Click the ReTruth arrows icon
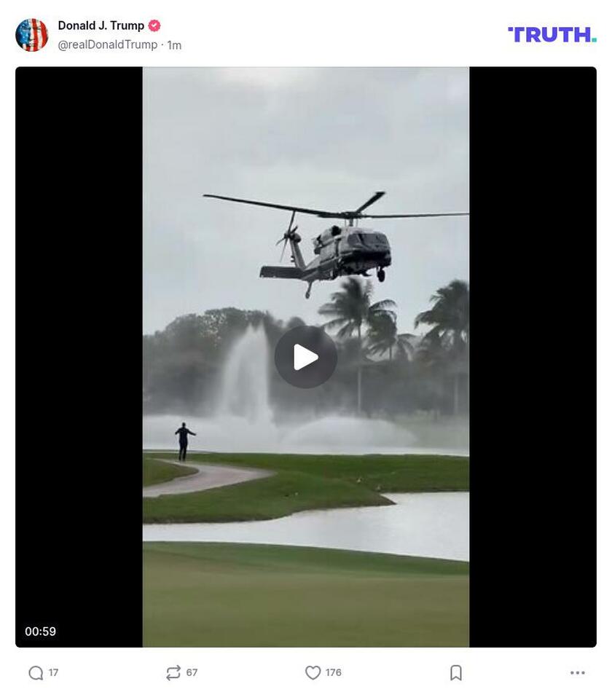 tap(173, 673)
